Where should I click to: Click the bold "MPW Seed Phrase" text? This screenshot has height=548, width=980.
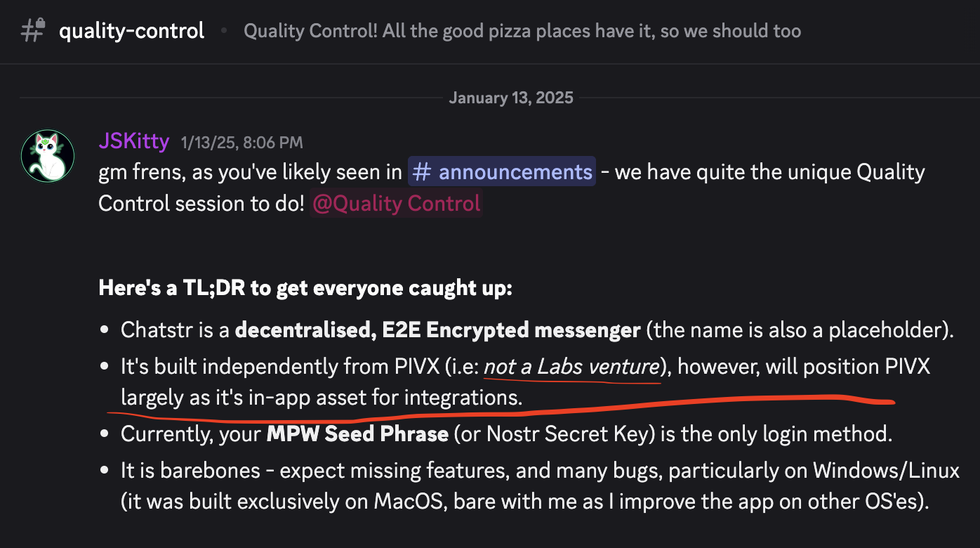click(x=357, y=433)
